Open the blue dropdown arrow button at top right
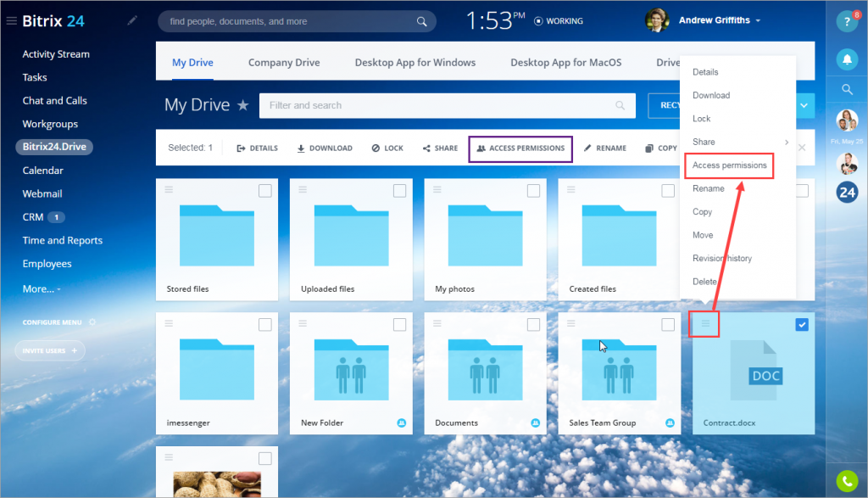Image resolution: width=868 pixels, height=498 pixels. (x=804, y=105)
